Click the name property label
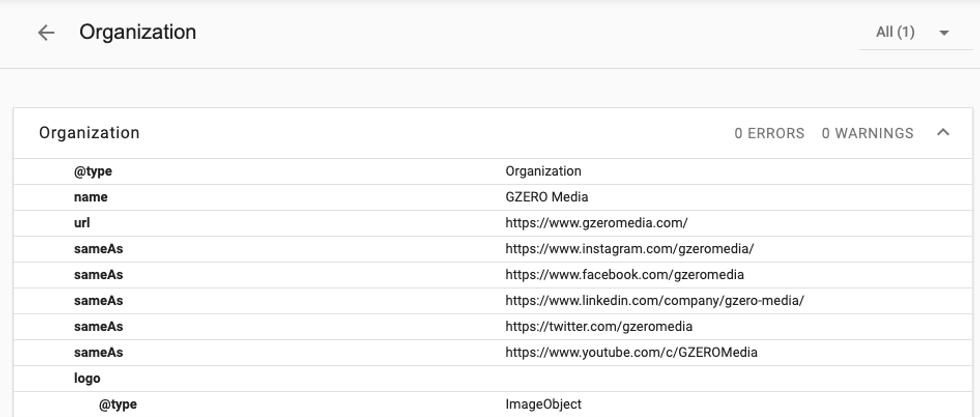The width and height of the screenshot is (980, 417). pos(91,197)
